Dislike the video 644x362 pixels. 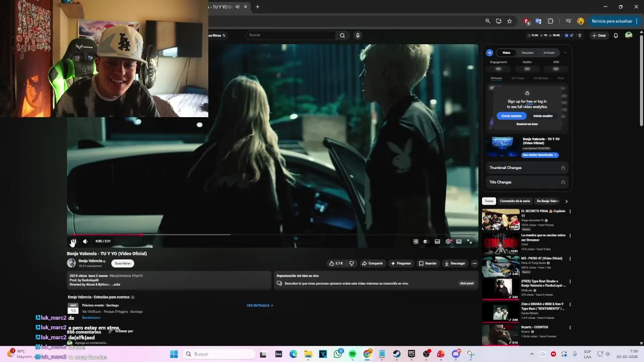[352, 263]
